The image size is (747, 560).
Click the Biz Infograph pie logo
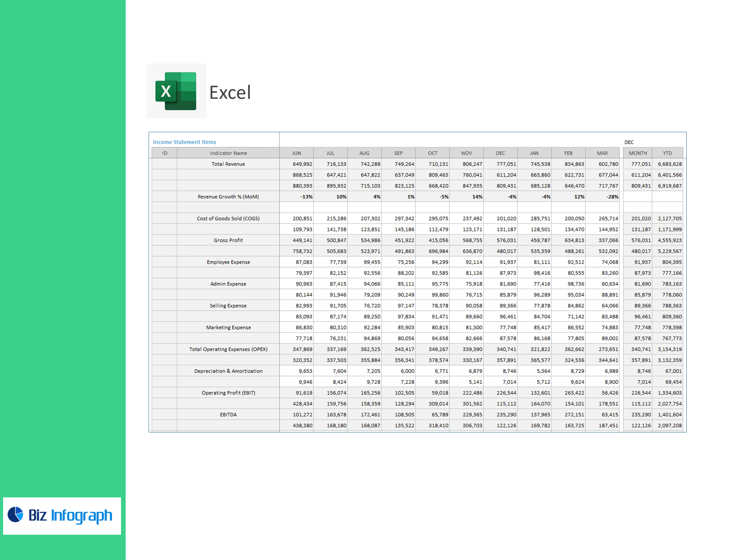pos(16,514)
